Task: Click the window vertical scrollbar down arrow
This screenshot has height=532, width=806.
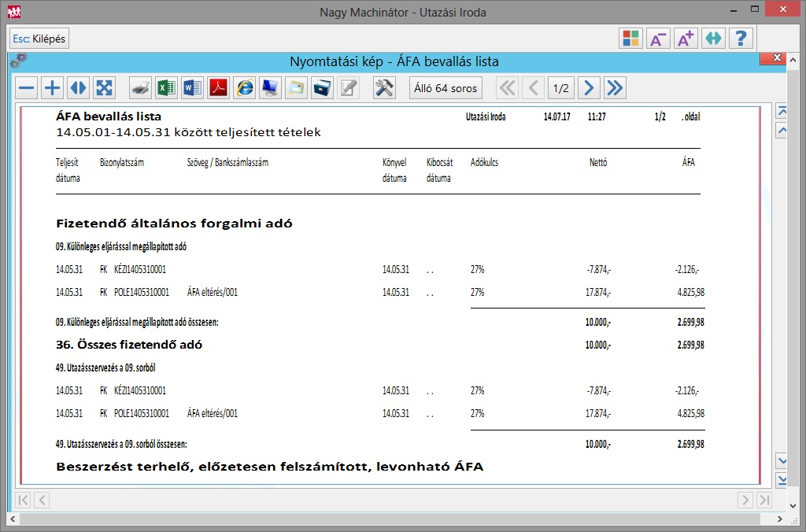Action: [792, 506]
